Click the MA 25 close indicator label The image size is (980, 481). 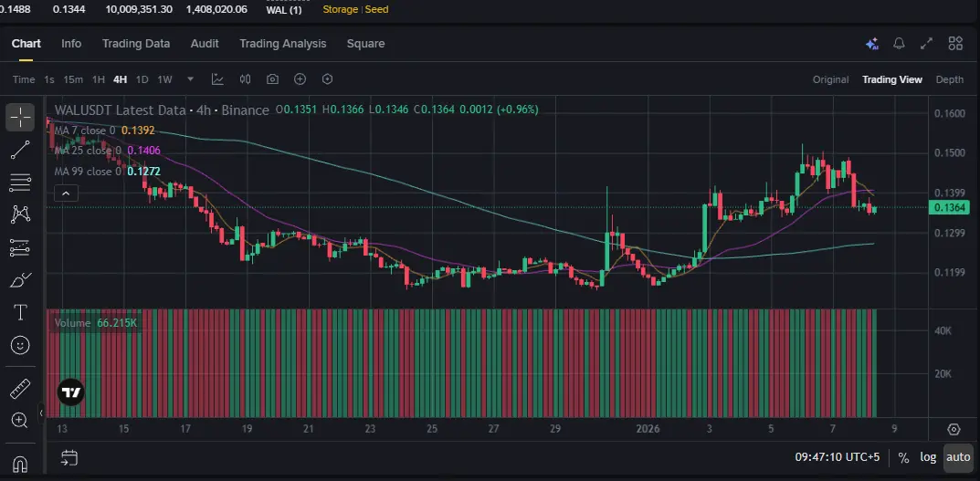coord(88,151)
